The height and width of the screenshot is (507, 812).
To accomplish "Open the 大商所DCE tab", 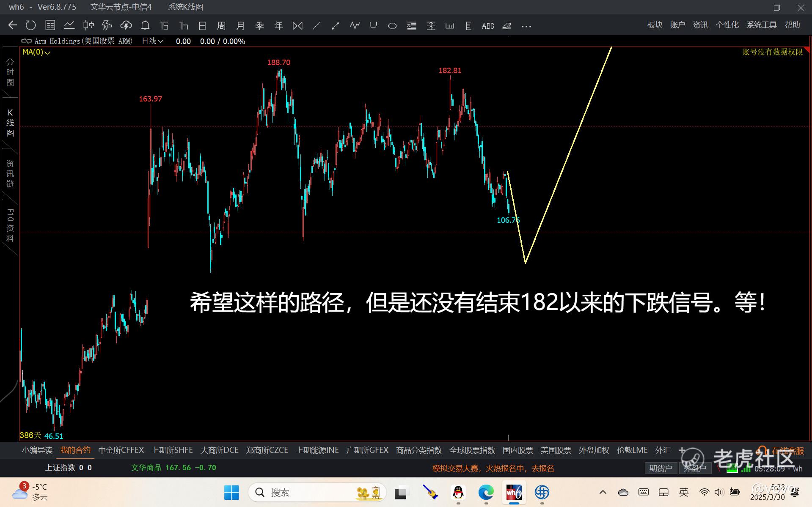I will point(219,450).
